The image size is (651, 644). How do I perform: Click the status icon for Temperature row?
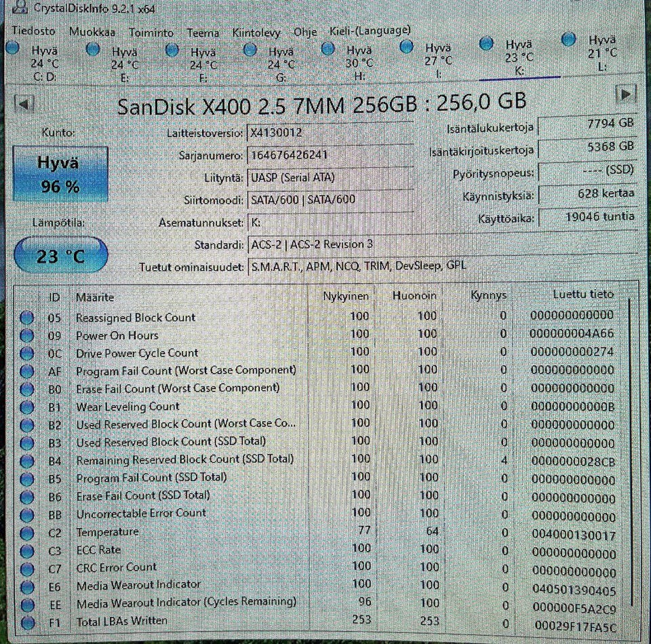(x=26, y=533)
